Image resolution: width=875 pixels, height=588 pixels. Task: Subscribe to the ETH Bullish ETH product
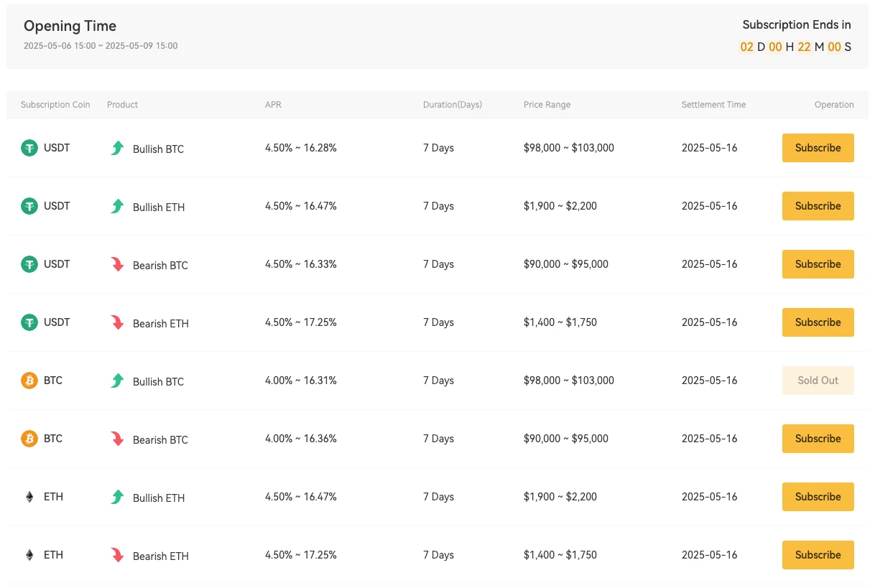click(x=818, y=497)
